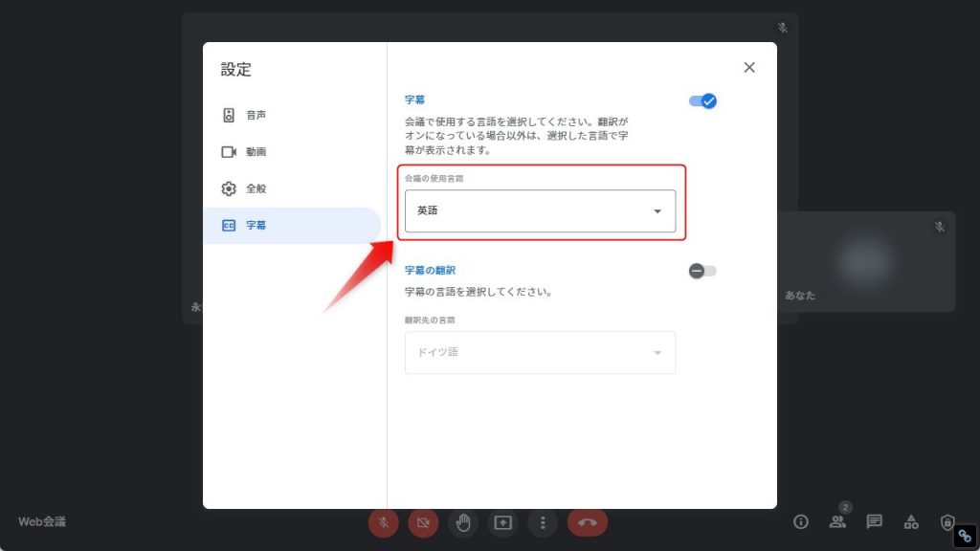Open the chat messages panel
The image size is (980, 551).
[x=875, y=521]
